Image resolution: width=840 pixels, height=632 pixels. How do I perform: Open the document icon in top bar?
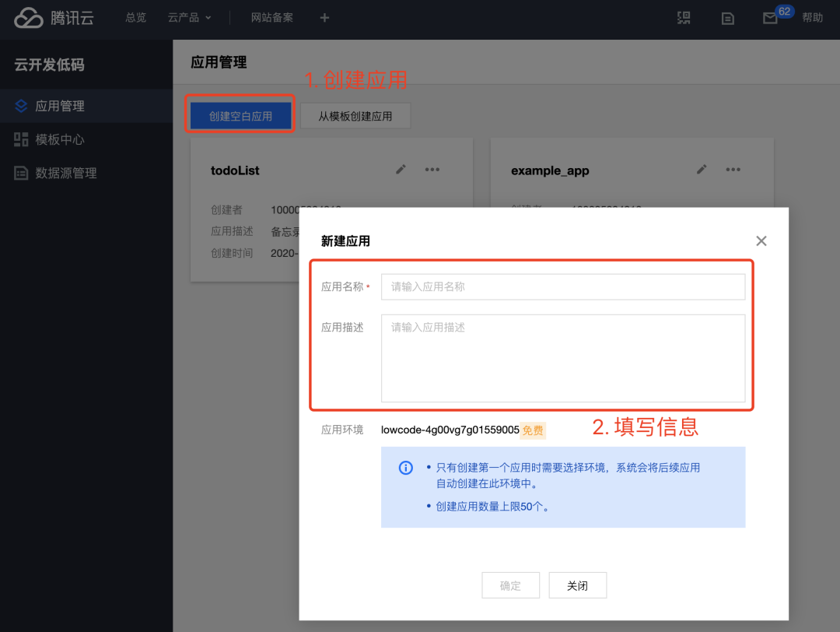[x=727, y=18]
